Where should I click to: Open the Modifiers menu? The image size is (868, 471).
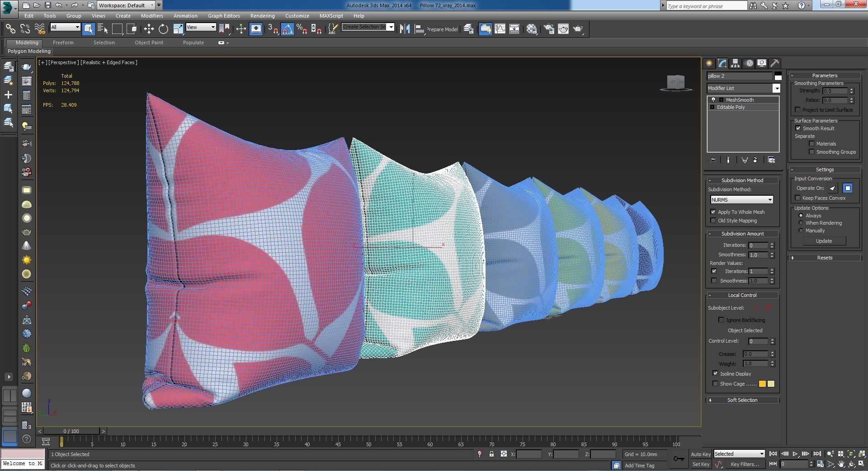click(x=152, y=16)
